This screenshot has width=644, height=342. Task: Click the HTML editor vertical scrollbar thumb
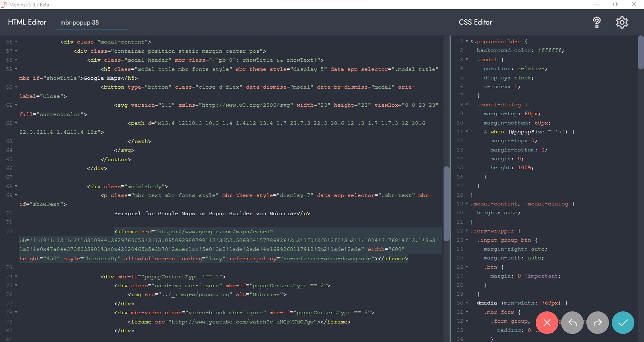[446, 203]
